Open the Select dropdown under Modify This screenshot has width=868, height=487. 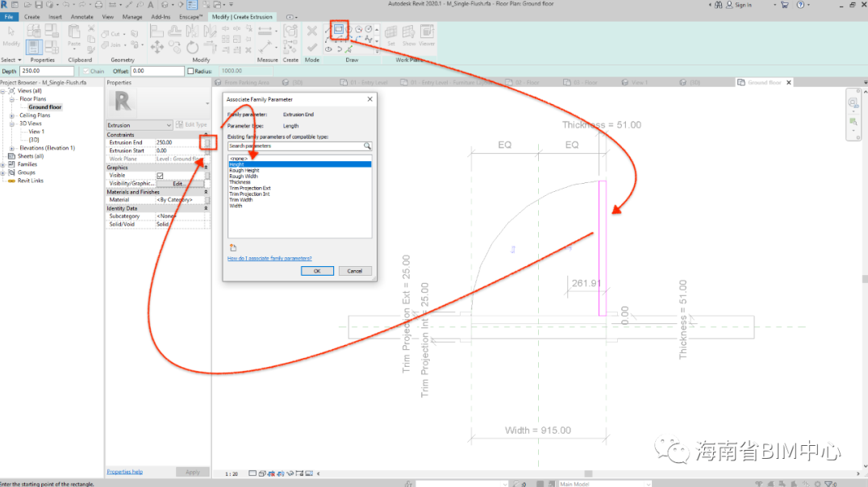(10, 60)
